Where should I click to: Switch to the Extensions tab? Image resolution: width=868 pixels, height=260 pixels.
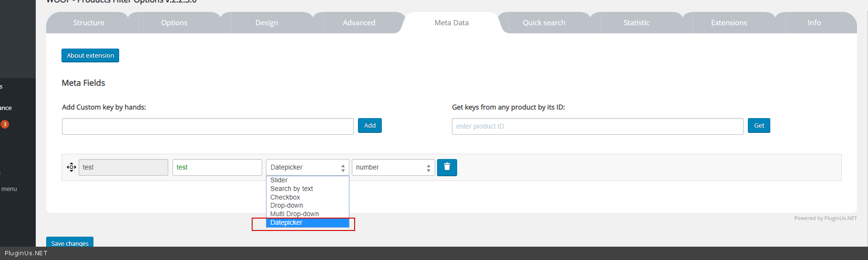click(x=728, y=23)
